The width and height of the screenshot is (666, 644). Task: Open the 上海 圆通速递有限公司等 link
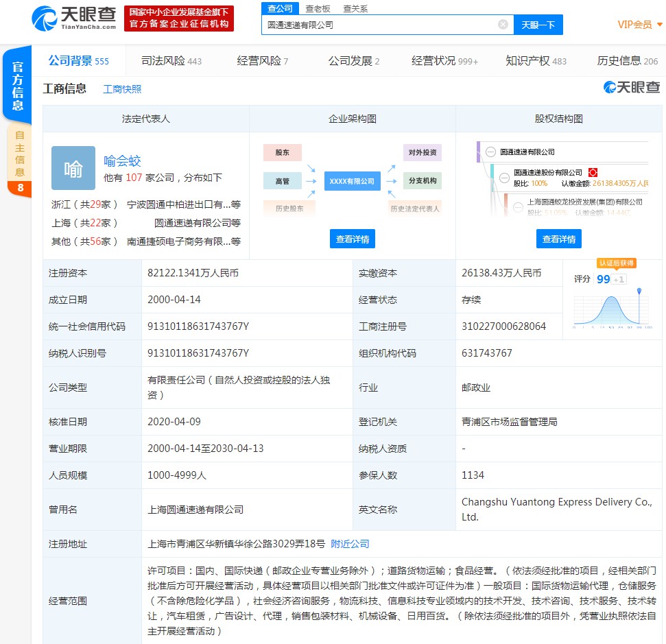click(x=197, y=223)
